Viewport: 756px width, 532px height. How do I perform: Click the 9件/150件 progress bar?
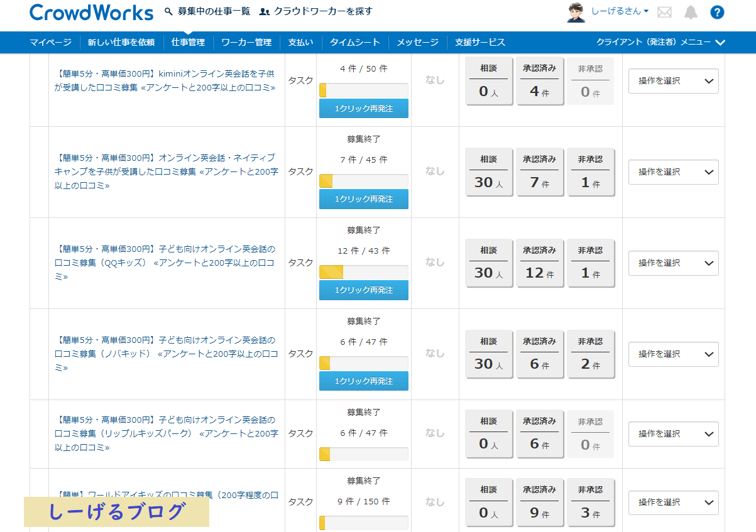364,523
